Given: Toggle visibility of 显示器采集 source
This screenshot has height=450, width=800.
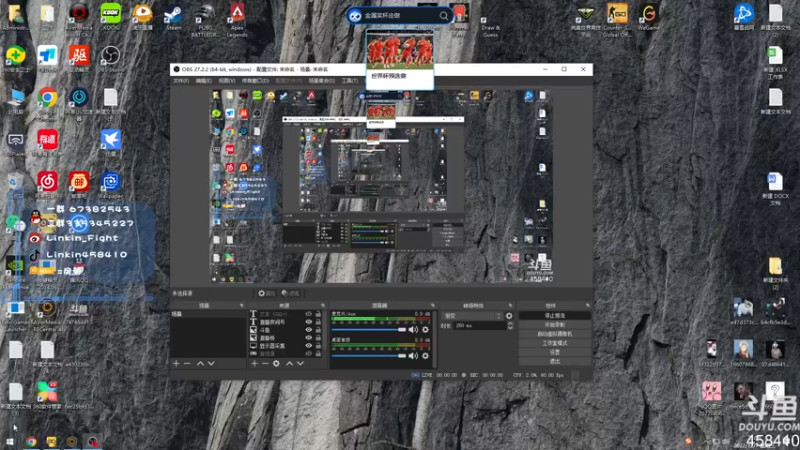Looking at the screenshot, I should (308, 345).
